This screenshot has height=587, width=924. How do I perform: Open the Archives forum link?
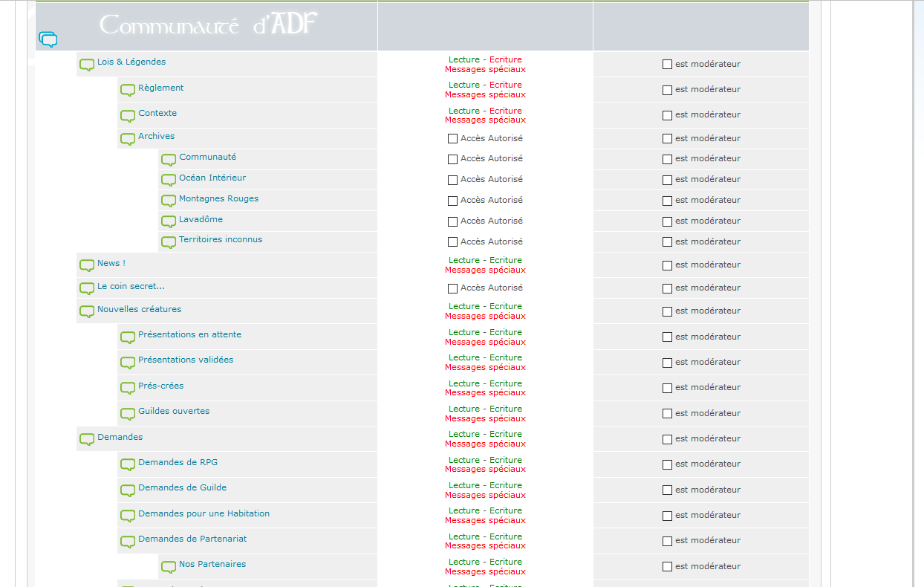157,136
